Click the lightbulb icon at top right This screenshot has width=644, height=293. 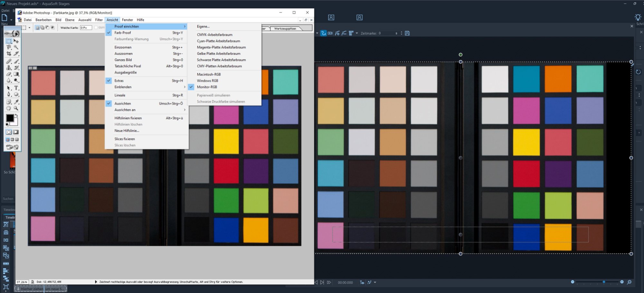[x=638, y=17]
